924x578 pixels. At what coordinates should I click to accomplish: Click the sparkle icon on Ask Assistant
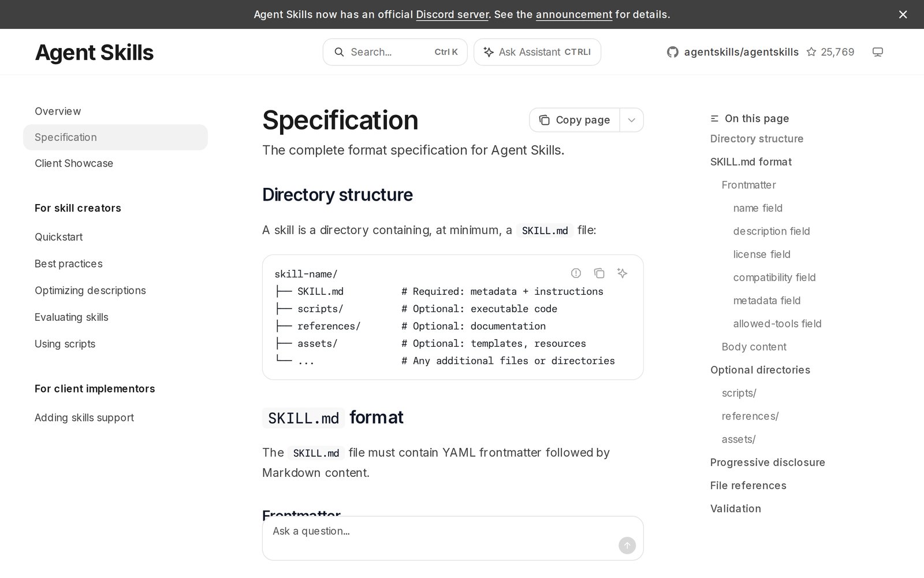(489, 52)
